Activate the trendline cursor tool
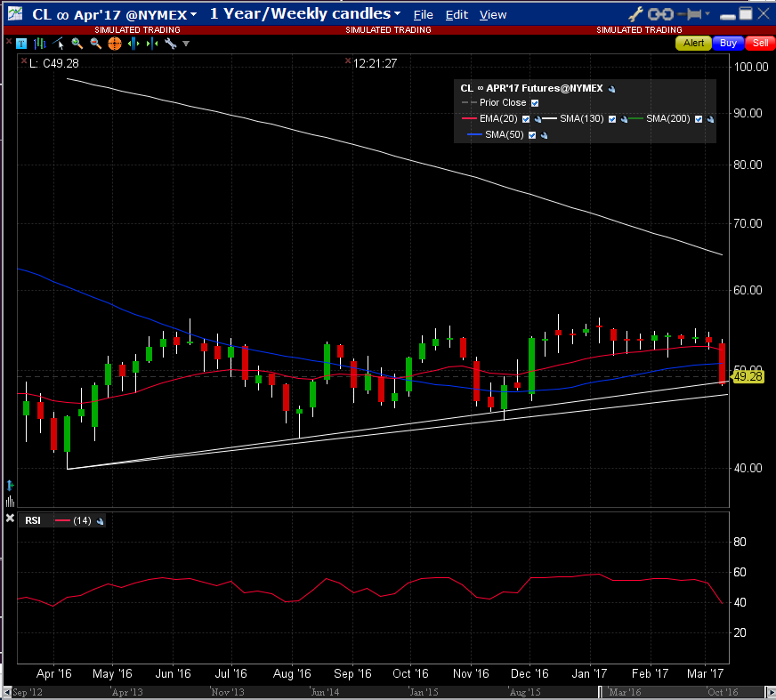Viewport: 776px width, 700px height. [59, 44]
